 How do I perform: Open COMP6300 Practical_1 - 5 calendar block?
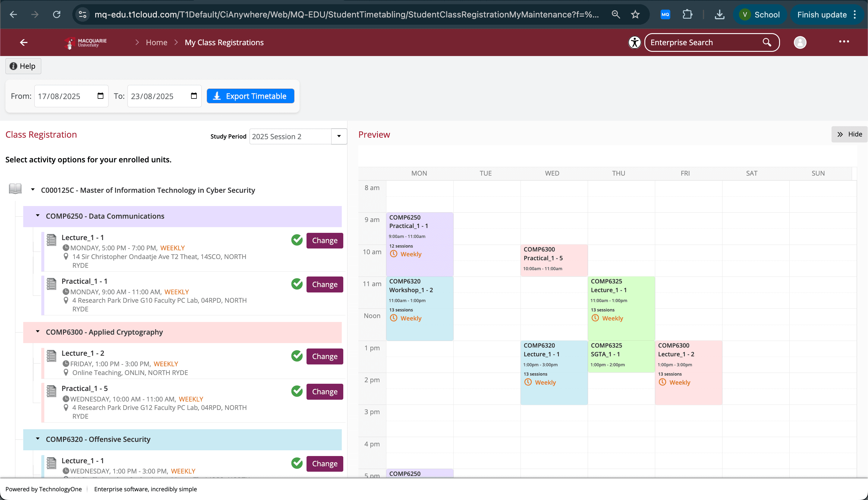click(x=554, y=260)
